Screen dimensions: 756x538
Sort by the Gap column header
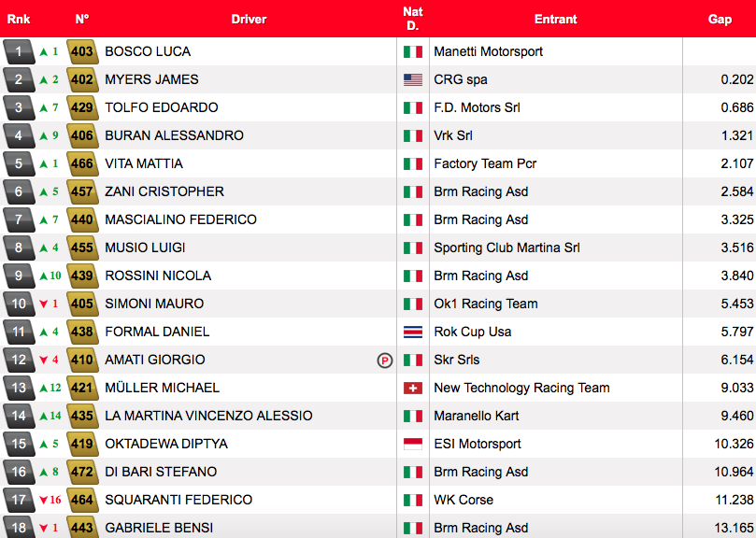point(720,20)
